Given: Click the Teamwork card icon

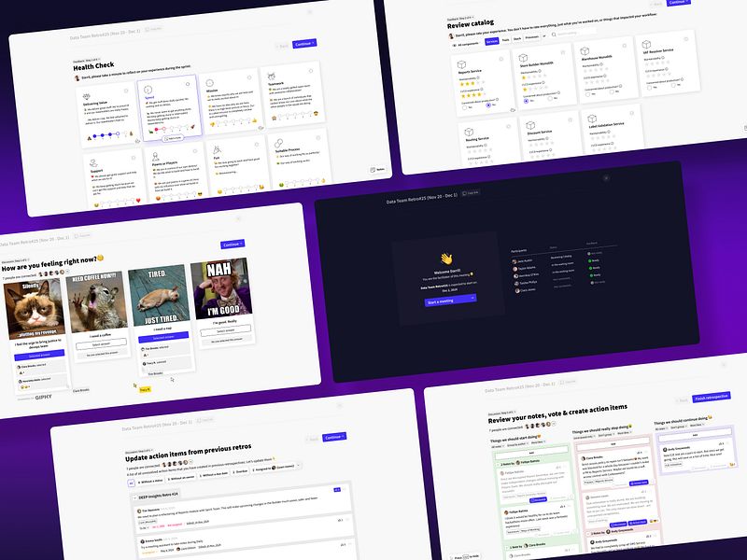Looking at the screenshot, I should pyautogui.click(x=271, y=77).
